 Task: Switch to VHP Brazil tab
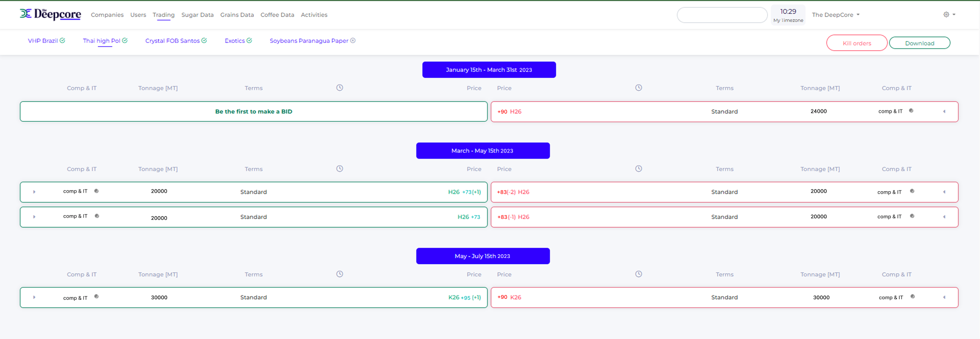pyautogui.click(x=43, y=41)
